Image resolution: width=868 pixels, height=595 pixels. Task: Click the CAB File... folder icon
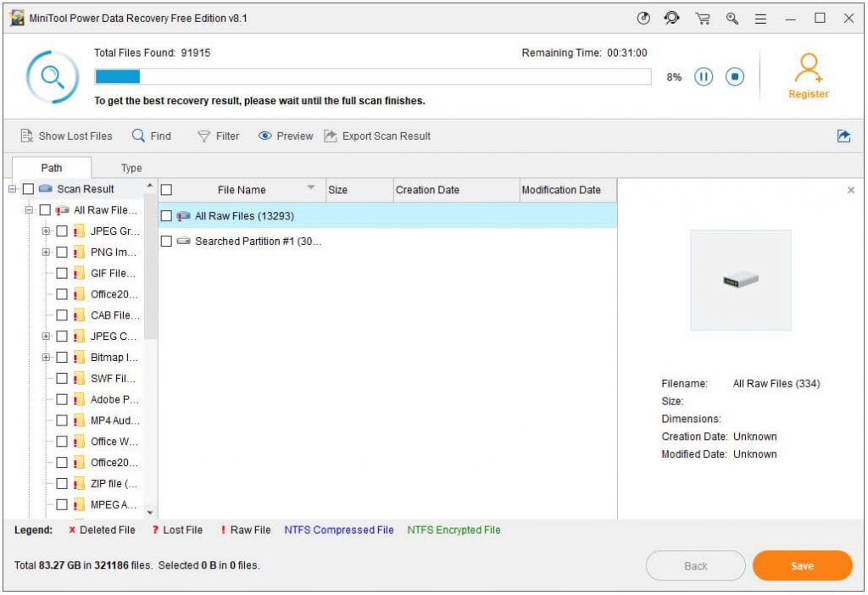pos(79,315)
